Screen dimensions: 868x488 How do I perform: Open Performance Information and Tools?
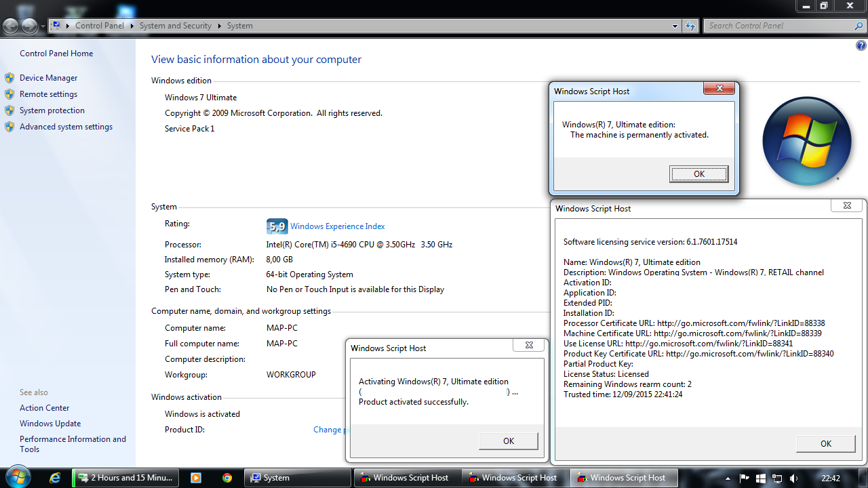pos(73,444)
